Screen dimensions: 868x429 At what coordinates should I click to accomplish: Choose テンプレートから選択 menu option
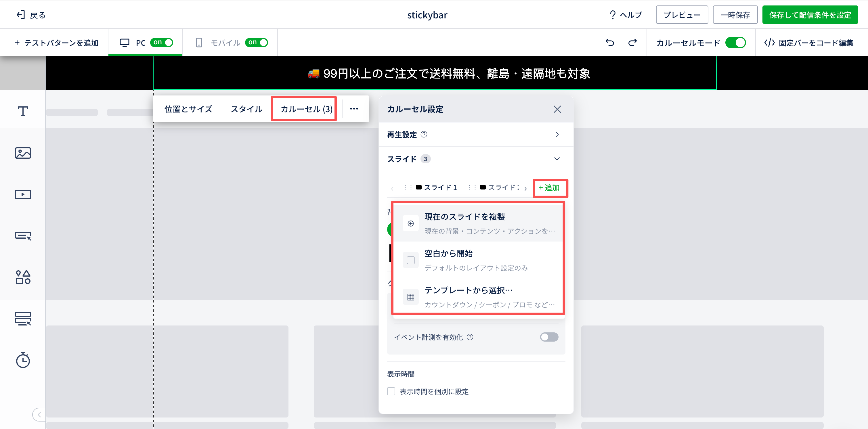tap(478, 297)
